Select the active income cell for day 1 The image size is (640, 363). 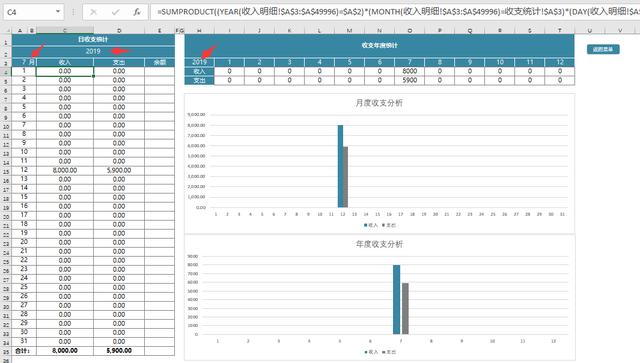65,71
